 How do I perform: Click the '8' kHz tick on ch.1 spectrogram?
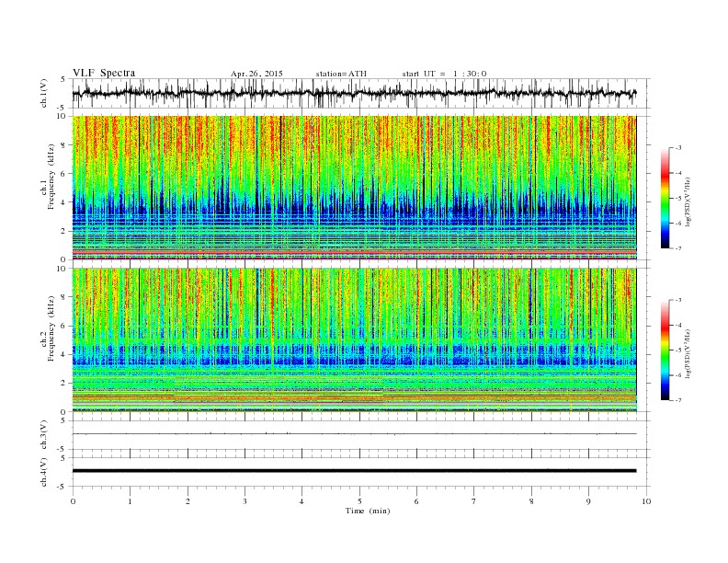(64, 145)
